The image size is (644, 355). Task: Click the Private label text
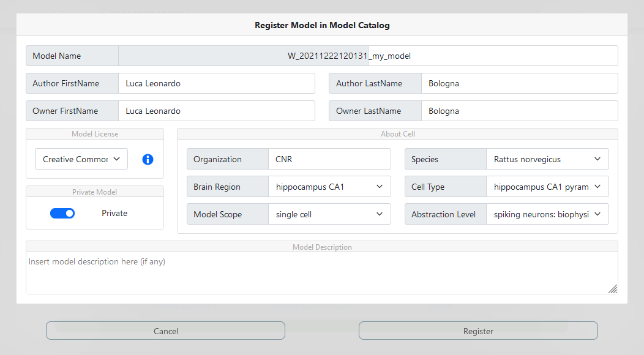click(x=114, y=213)
